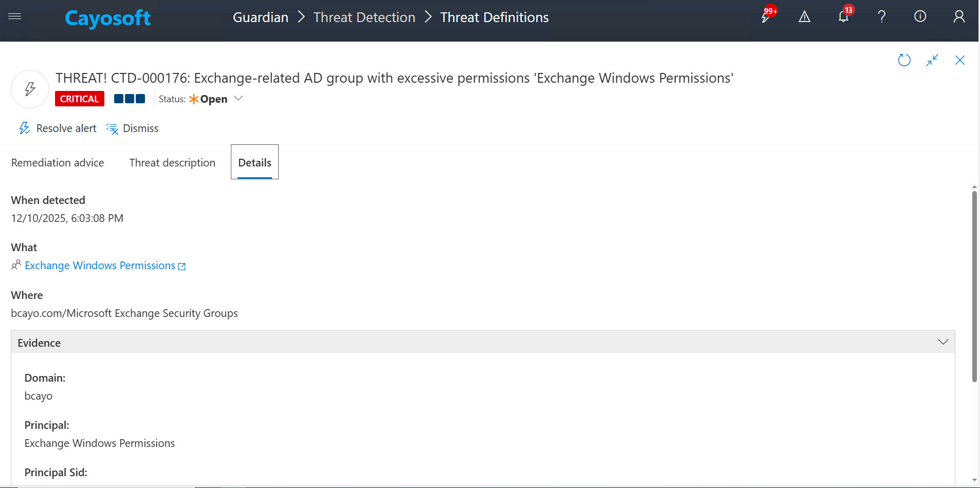Open the Exchange Windows Permissions link
This screenshot has width=980, height=488.
point(100,266)
